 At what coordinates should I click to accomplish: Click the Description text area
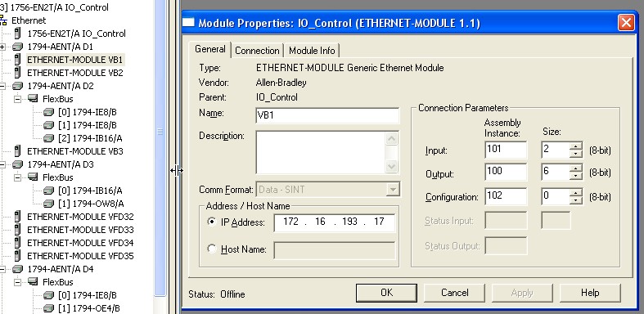tap(320, 152)
